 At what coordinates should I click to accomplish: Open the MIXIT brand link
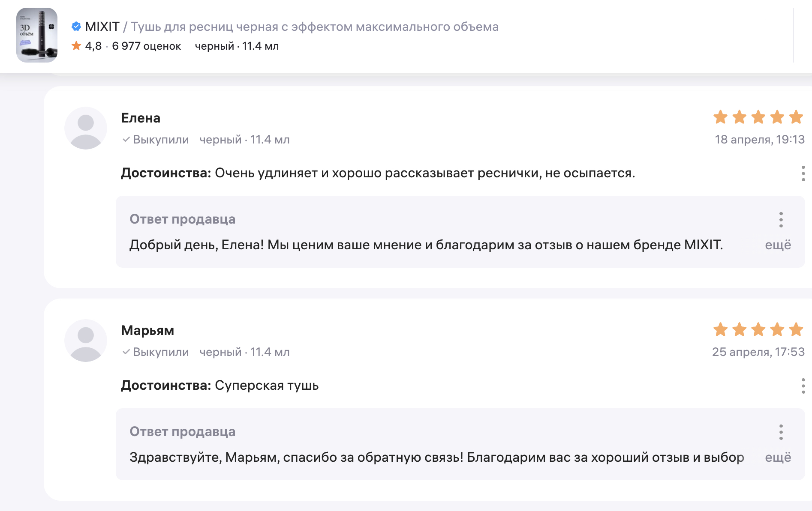click(x=102, y=27)
